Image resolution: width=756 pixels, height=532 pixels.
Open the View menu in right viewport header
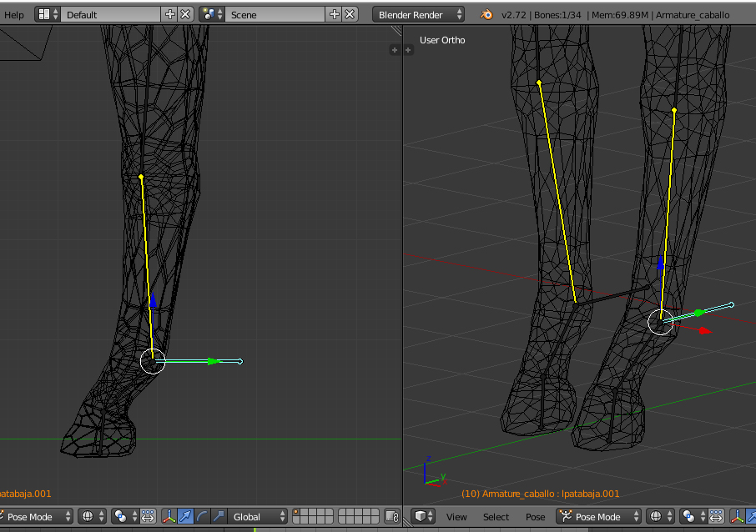(x=456, y=517)
